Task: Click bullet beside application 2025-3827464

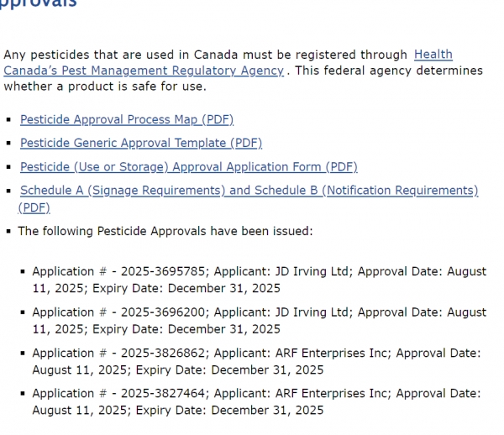Action: point(24,394)
